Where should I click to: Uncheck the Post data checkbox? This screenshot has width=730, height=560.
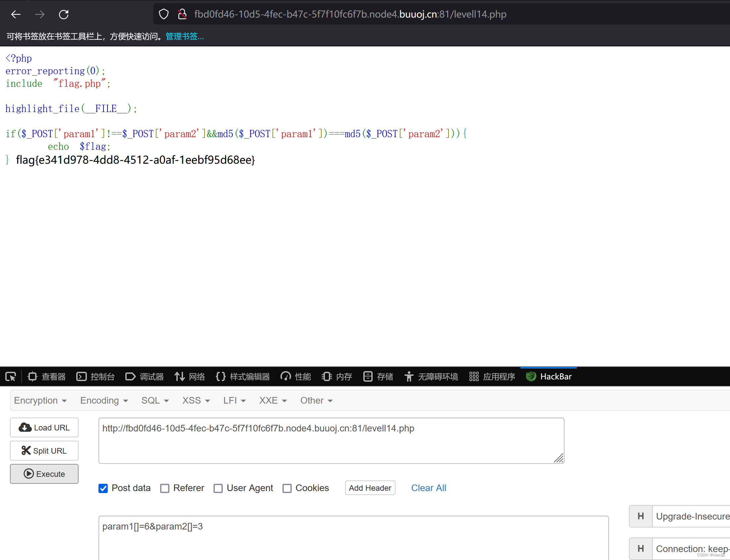coord(103,488)
